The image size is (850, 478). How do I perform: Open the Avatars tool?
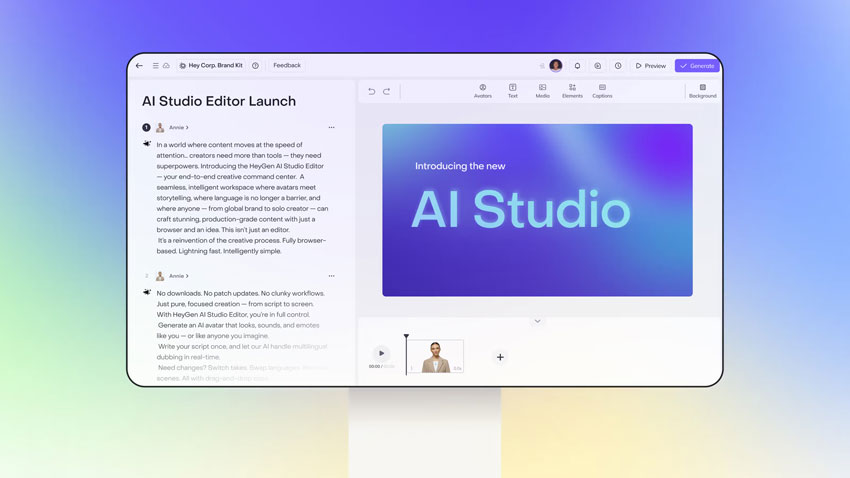point(482,91)
